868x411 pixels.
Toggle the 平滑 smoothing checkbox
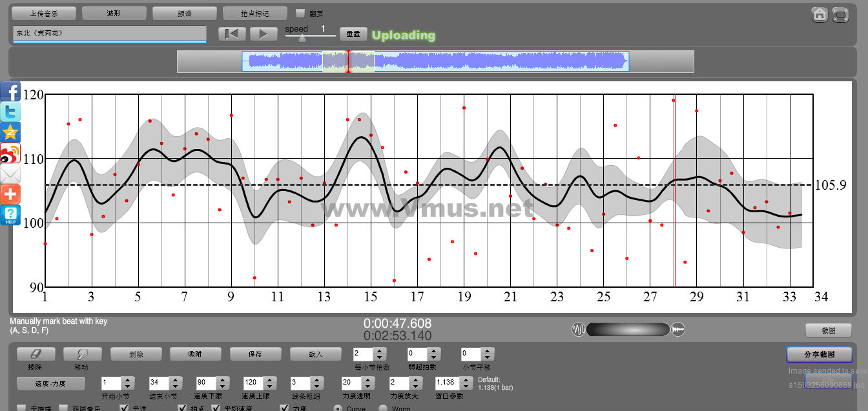(125, 408)
